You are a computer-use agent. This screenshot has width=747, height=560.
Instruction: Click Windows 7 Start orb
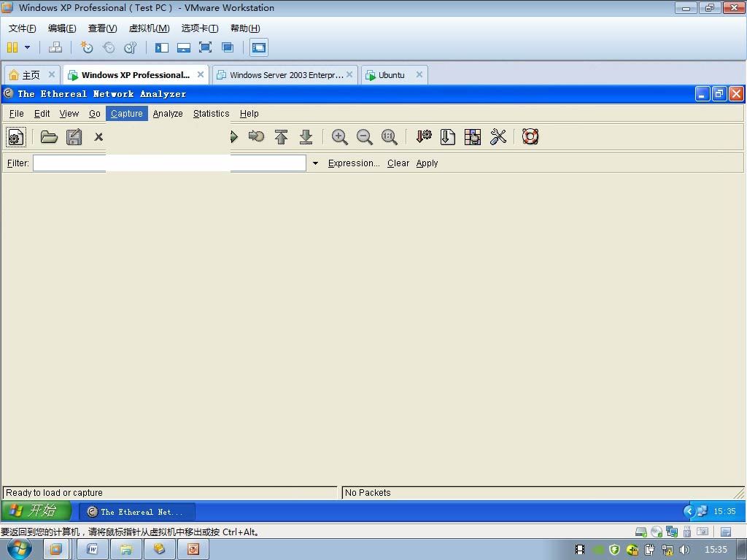20,549
